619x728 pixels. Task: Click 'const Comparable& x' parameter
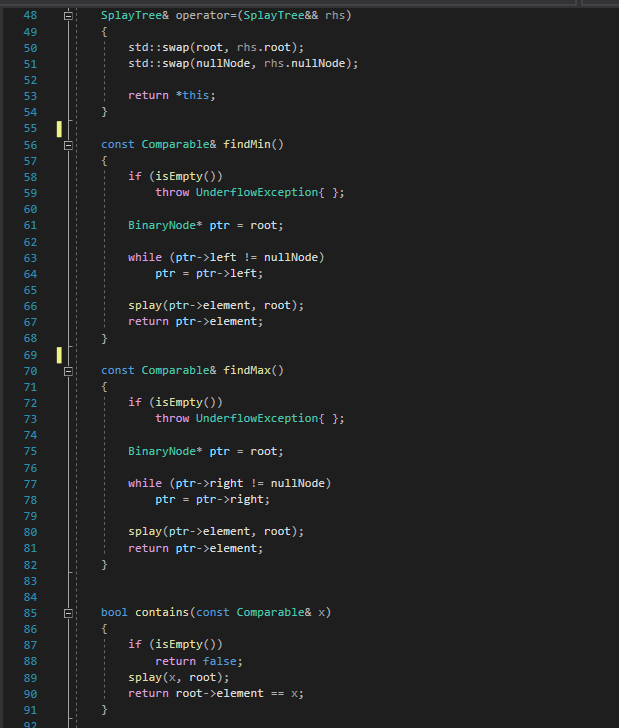(260, 612)
